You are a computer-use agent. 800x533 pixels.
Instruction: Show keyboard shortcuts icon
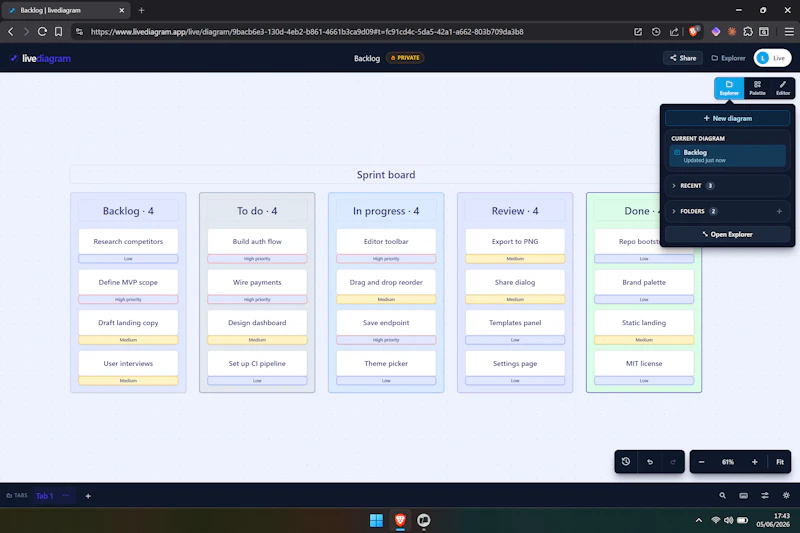[744, 495]
